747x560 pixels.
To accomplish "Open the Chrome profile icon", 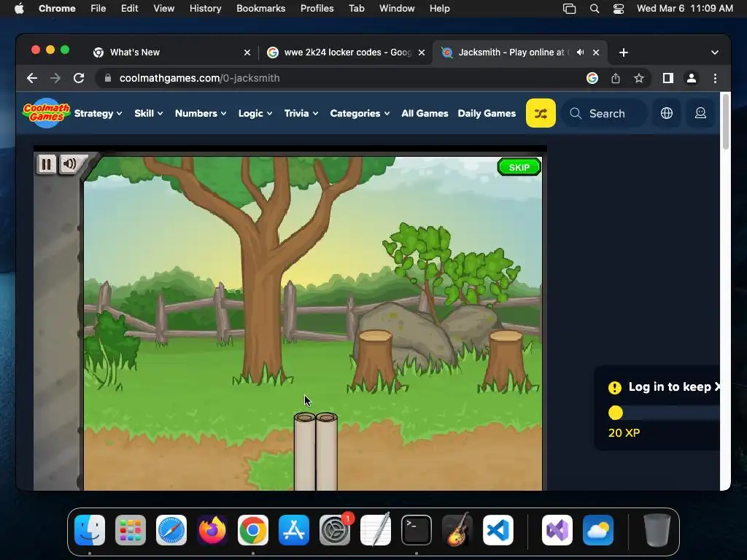I will tap(692, 78).
